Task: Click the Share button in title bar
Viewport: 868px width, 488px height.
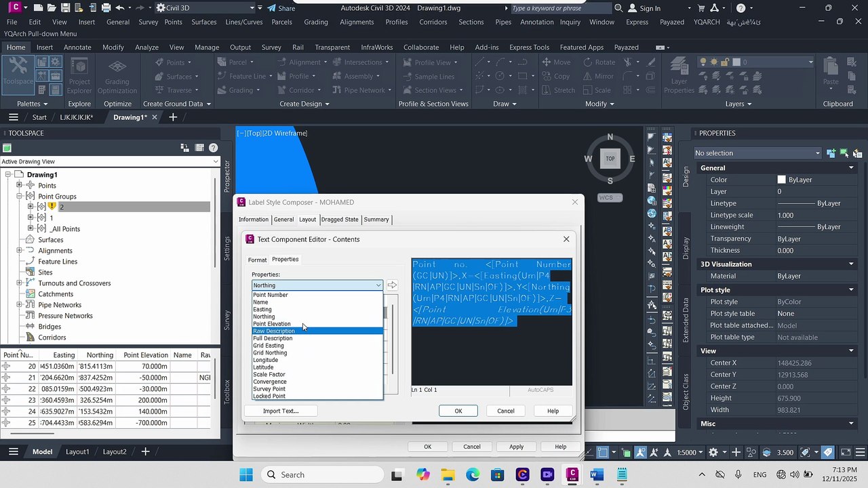Action: tap(281, 8)
